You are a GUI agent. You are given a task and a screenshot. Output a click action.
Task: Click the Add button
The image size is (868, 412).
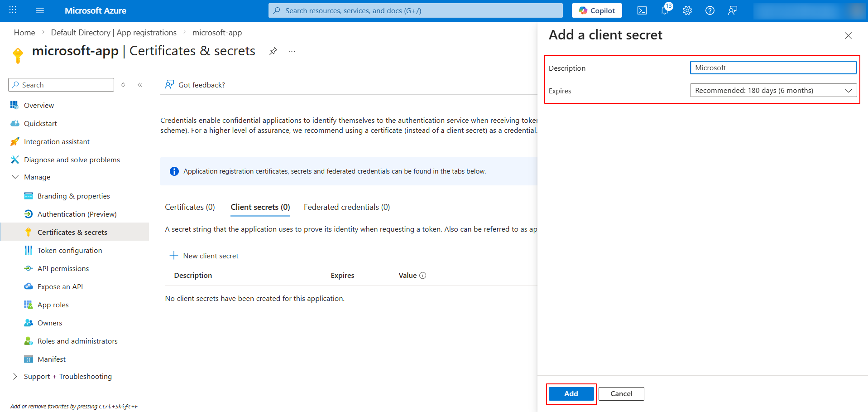(x=571, y=393)
